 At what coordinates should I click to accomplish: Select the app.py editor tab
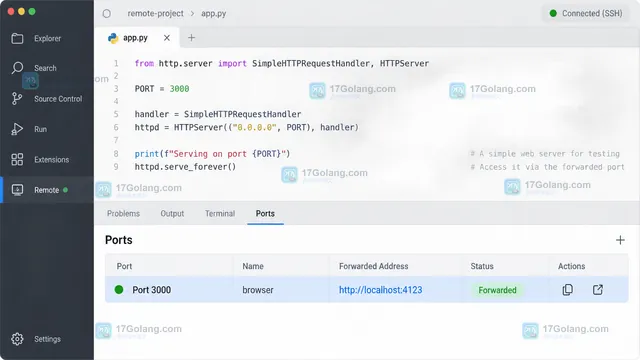138,38
